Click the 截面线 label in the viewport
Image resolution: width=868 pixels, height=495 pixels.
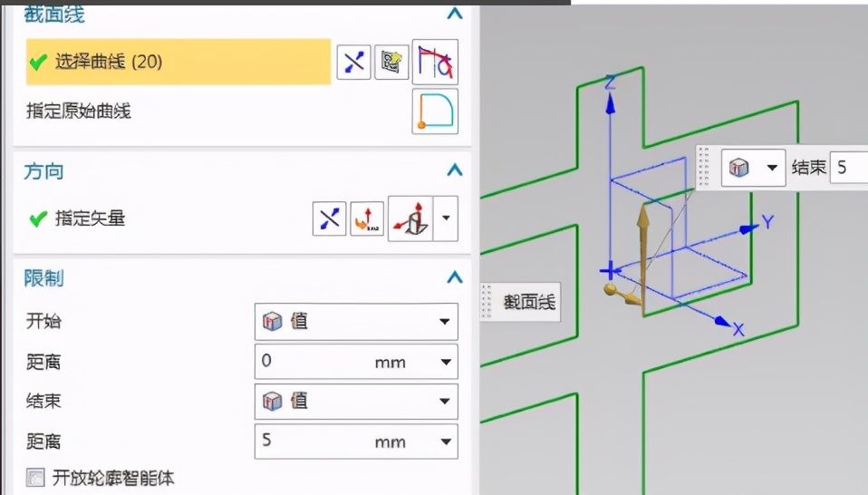(529, 302)
